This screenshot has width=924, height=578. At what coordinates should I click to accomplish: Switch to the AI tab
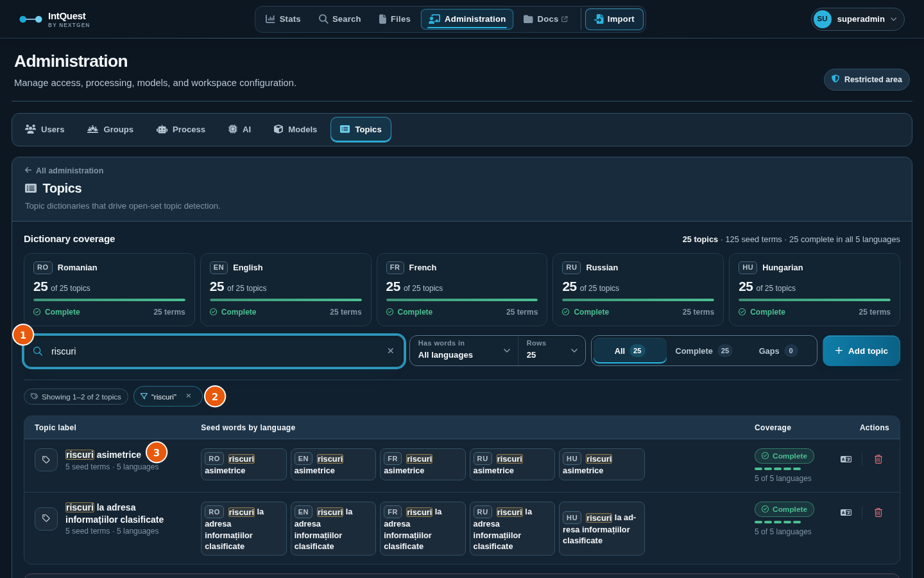239,130
